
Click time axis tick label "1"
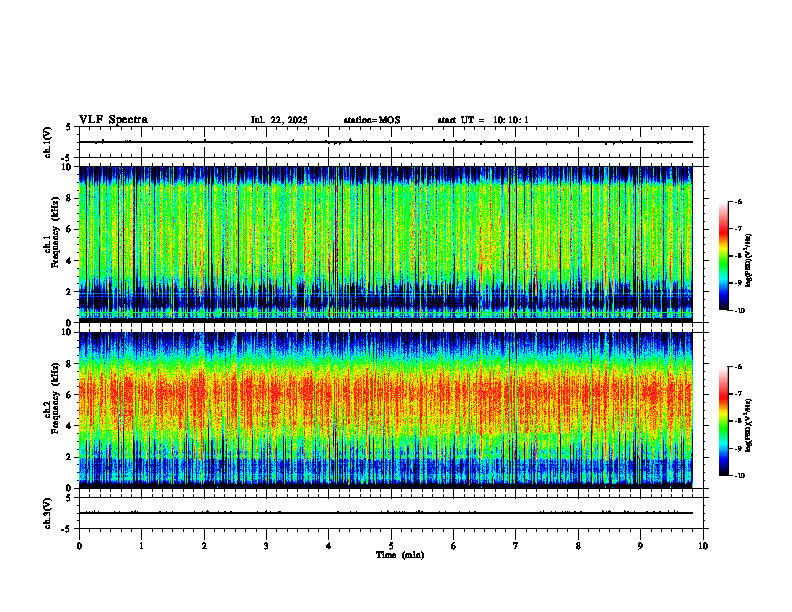[141, 546]
